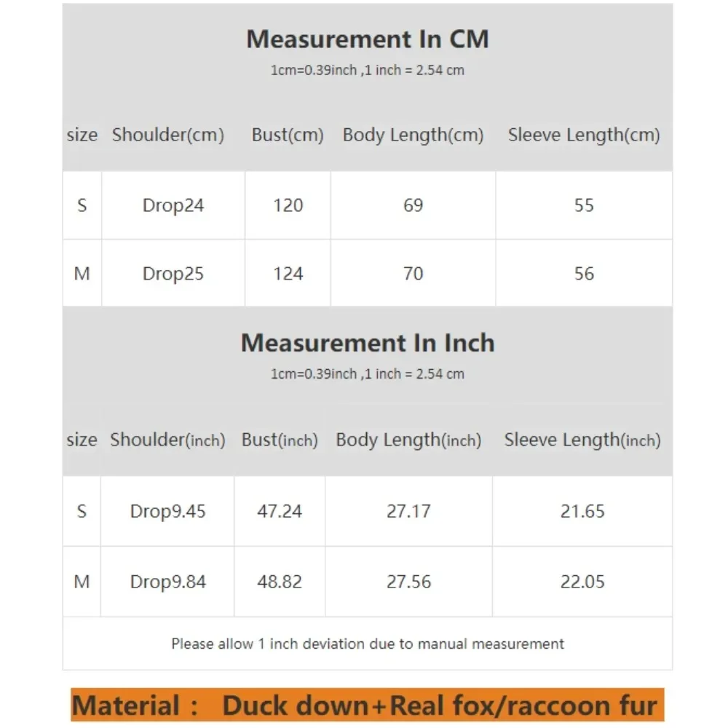The image size is (728, 728).
Task: Select the Body Length(inch) column header
Action: (409, 440)
